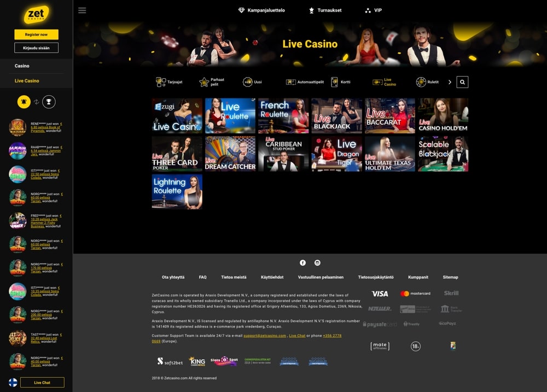547x392 pixels.
Task: Show more game categories with right chevron
Action: 450,82
